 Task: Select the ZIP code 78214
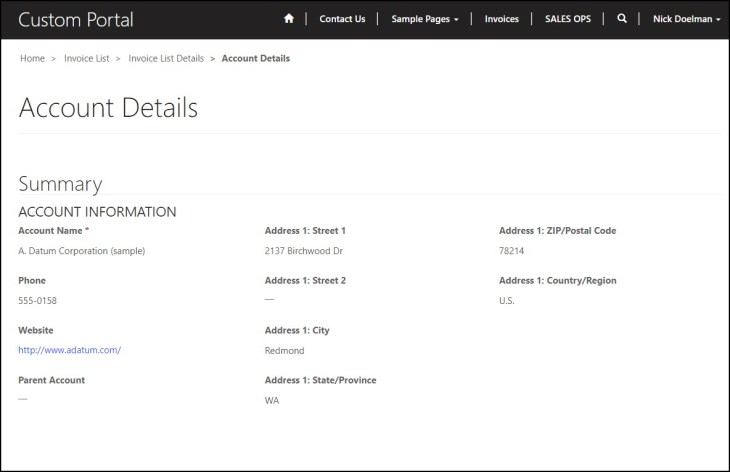coord(511,251)
